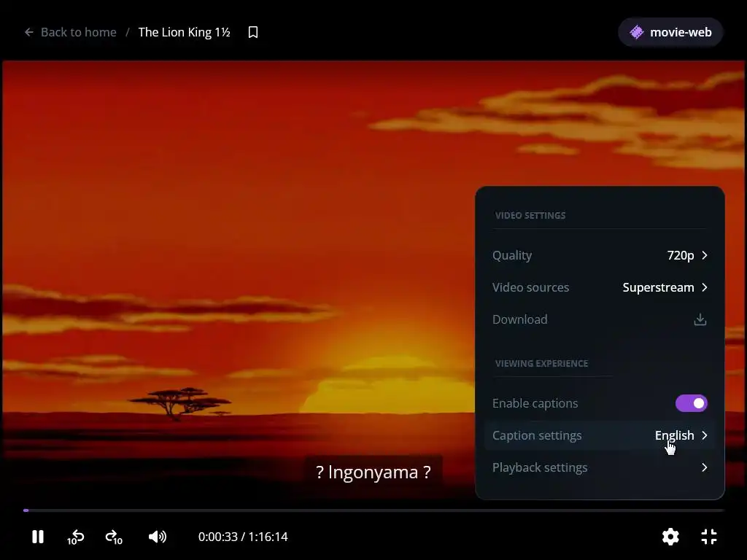Pause the video playback
The width and height of the screenshot is (747, 560).
(38, 537)
